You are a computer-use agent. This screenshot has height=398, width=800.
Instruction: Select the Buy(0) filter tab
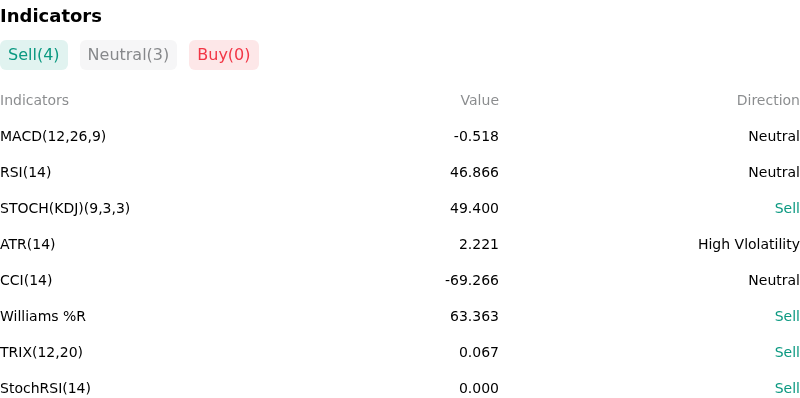pos(224,55)
